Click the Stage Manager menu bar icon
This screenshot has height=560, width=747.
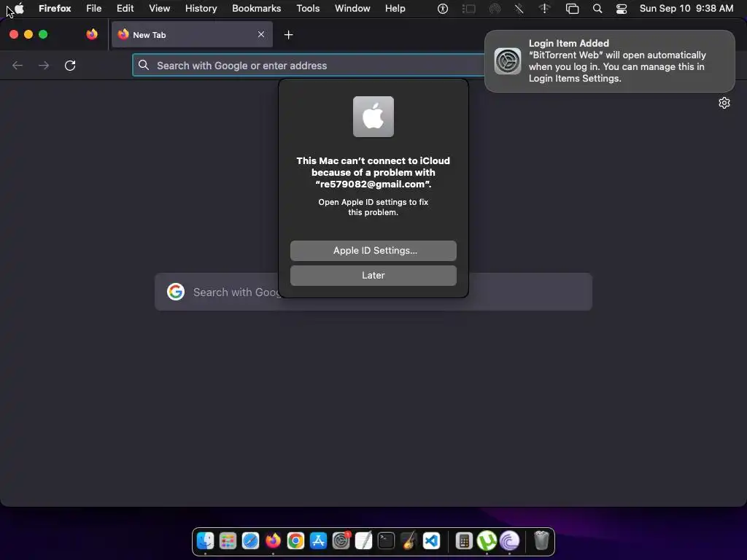(469, 9)
